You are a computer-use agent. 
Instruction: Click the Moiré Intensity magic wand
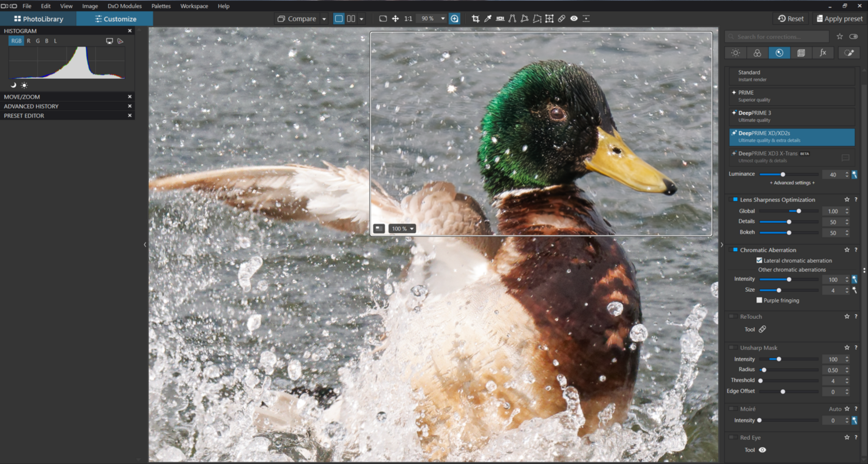tap(855, 421)
